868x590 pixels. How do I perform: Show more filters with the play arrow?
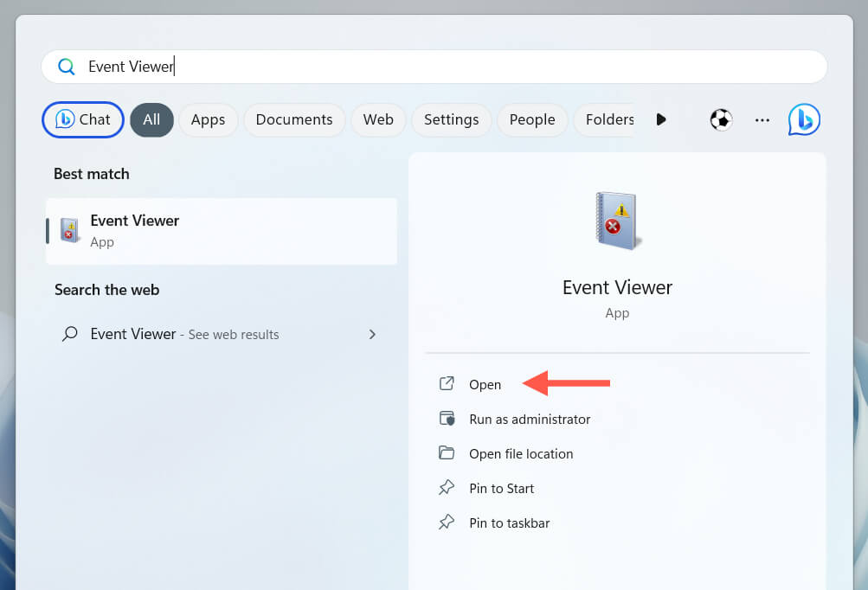661,119
